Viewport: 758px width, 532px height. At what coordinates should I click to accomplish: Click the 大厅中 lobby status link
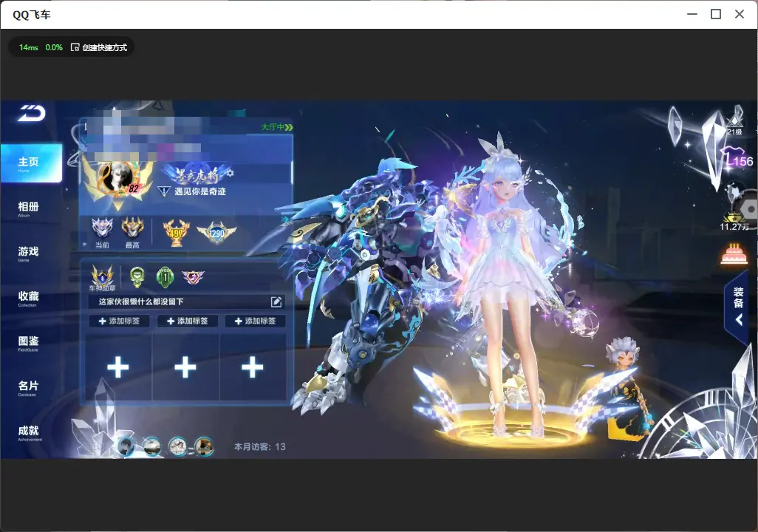click(x=277, y=127)
